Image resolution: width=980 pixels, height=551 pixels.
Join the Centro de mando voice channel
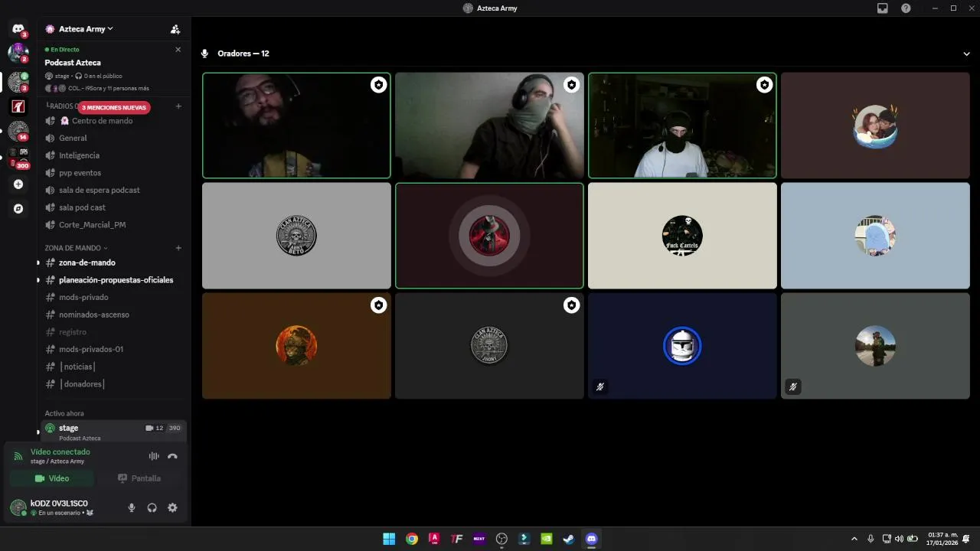tap(113, 121)
